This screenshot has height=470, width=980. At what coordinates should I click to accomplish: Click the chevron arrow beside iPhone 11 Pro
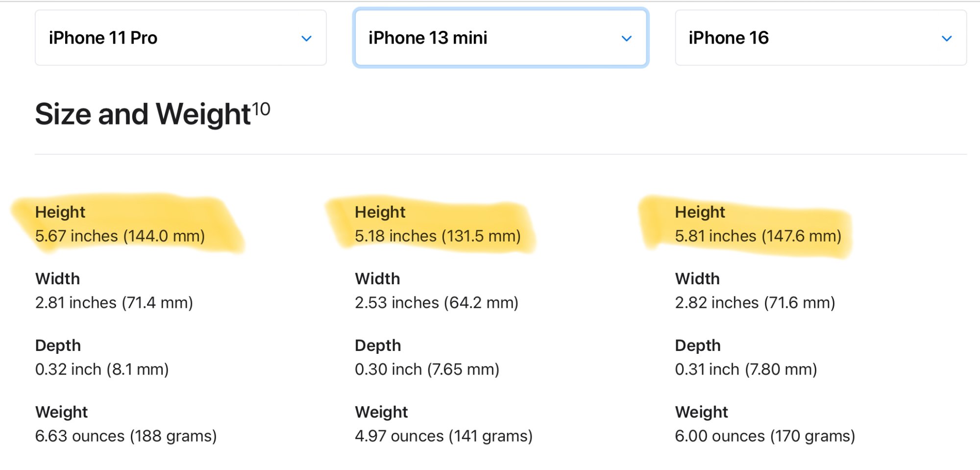307,38
